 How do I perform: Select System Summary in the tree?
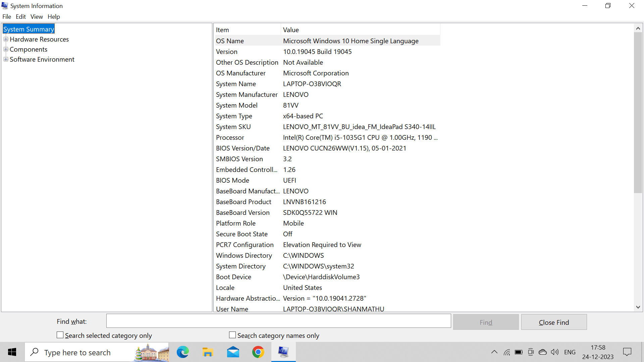[x=29, y=29]
